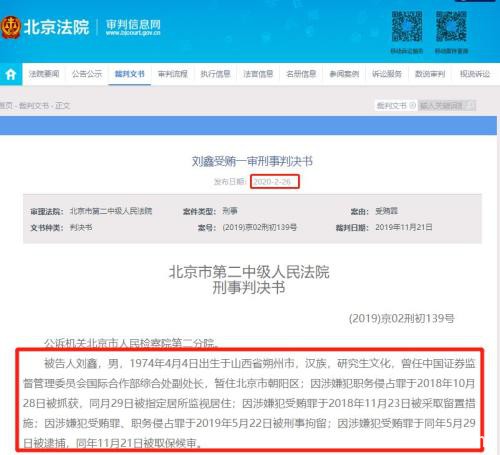The image size is (500, 455).
Task: Click the first QR code in the header
Action: point(407,26)
